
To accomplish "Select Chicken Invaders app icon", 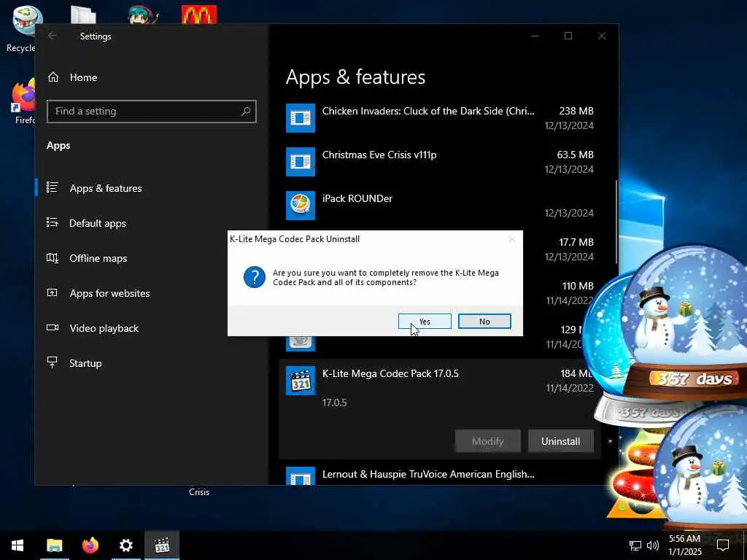I will coord(300,117).
